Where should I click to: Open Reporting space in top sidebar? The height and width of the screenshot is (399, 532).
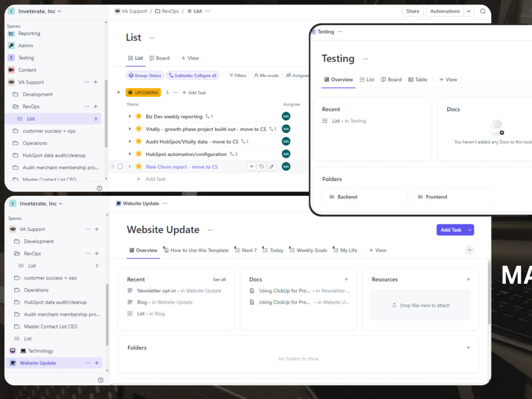pyautogui.click(x=29, y=33)
